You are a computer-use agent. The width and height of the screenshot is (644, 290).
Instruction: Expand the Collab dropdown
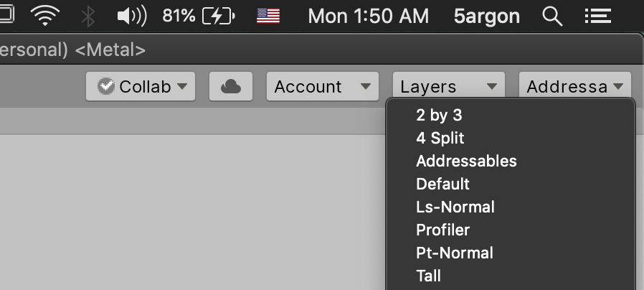coord(146,87)
